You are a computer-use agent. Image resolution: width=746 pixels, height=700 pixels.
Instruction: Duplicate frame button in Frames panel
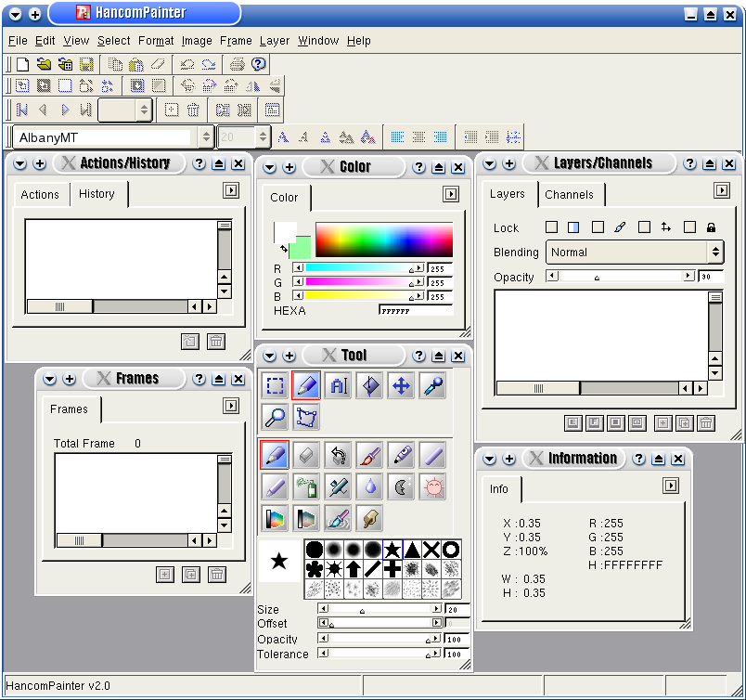click(191, 575)
